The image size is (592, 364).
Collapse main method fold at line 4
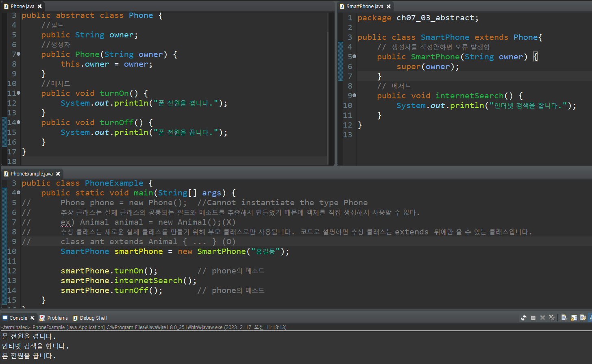18,193
